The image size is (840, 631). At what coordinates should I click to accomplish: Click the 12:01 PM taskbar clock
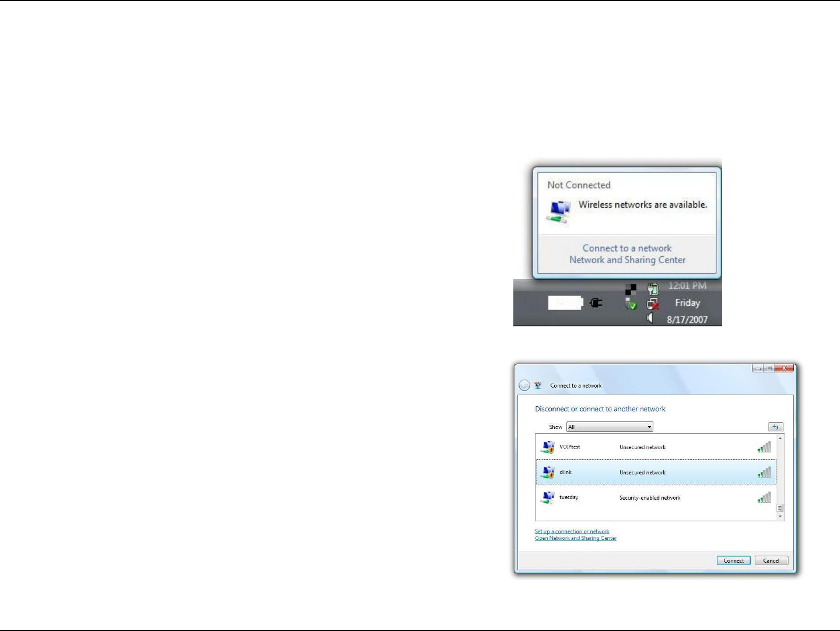click(687, 286)
